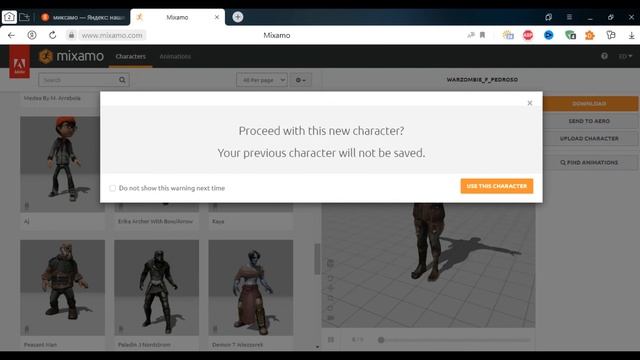Open the browser extensions panel icon
Image resolution: width=640 pixels, height=360 pixels.
tap(611, 35)
